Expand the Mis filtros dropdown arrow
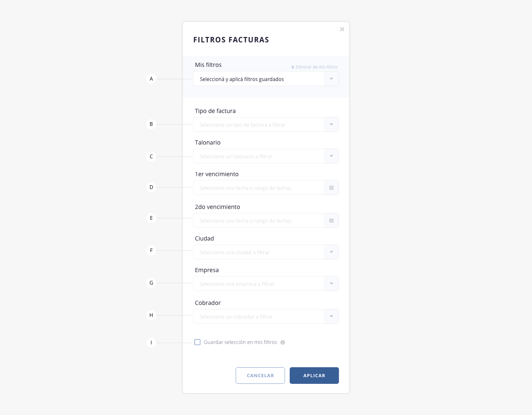Viewport: 532px width, 415px height. pos(331,79)
